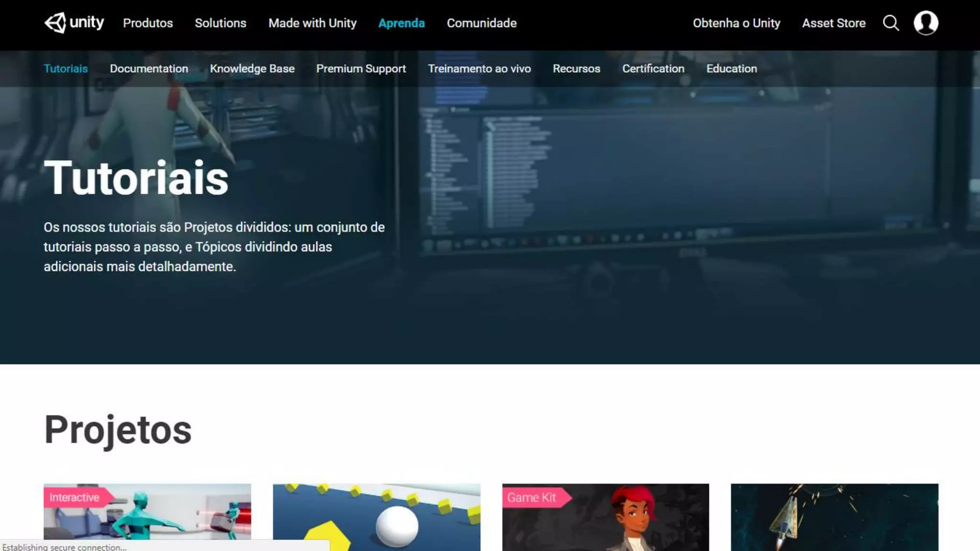This screenshot has height=551, width=980.
Task: Select the Premium Support tab
Action: 361,68
